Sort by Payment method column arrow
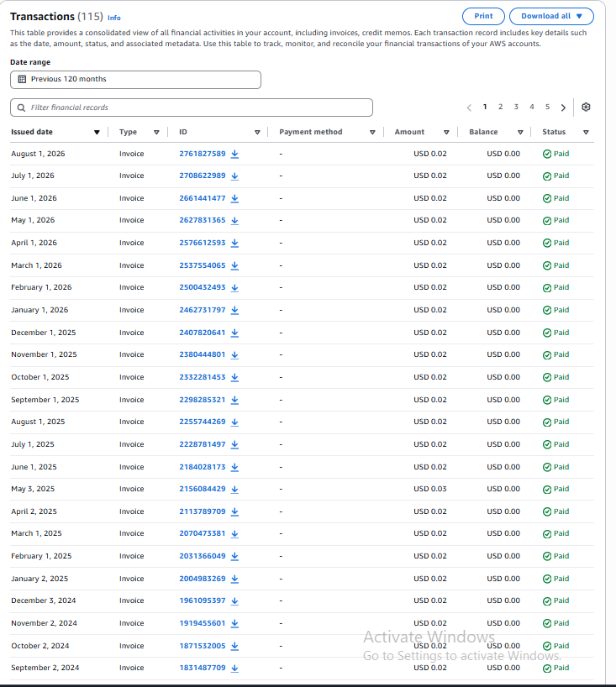Image resolution: width=616 pixels, height=687 pixels. coord(372,133)
